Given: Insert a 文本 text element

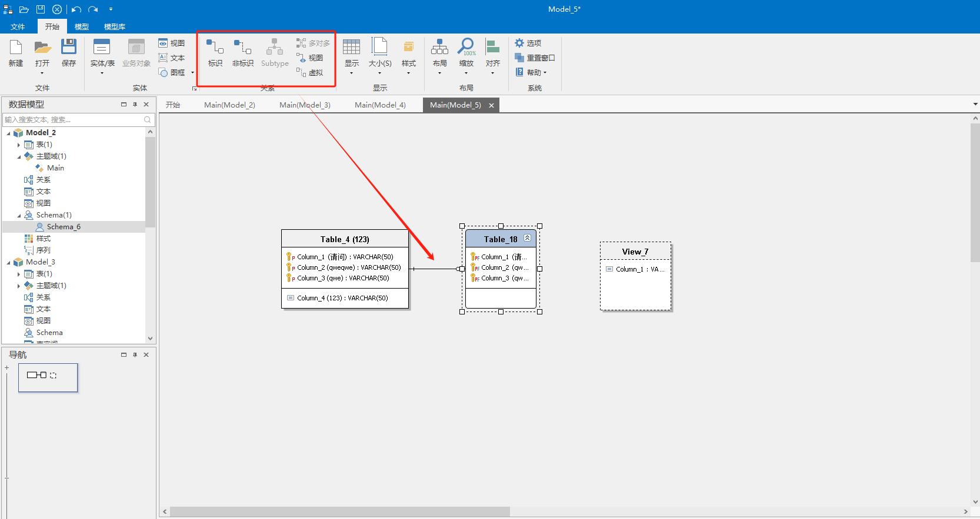Looking at the screenshot, I should [172, 58].
